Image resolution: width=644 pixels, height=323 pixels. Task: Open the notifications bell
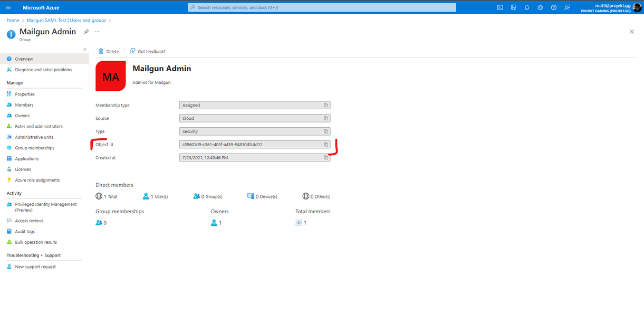point(527,7)
